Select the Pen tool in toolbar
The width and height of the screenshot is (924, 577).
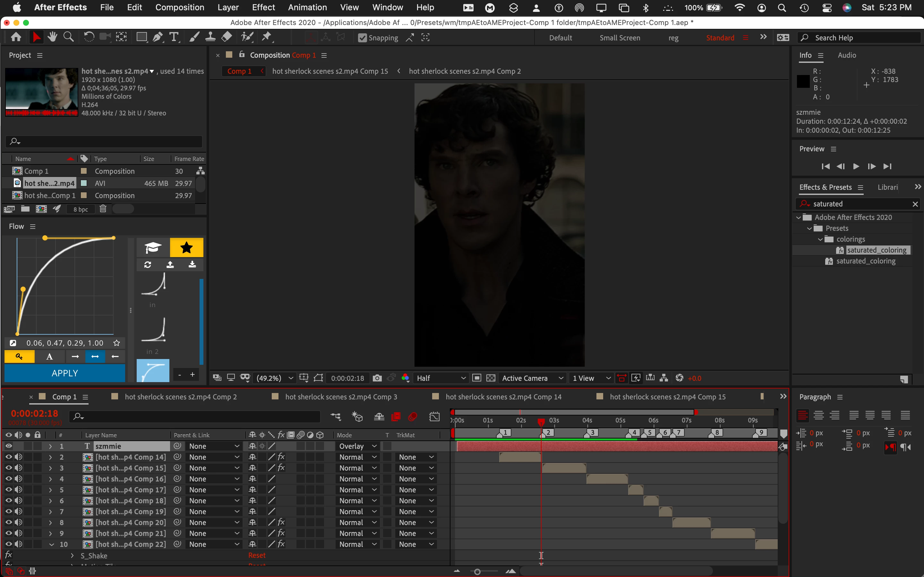coord(157,37)
